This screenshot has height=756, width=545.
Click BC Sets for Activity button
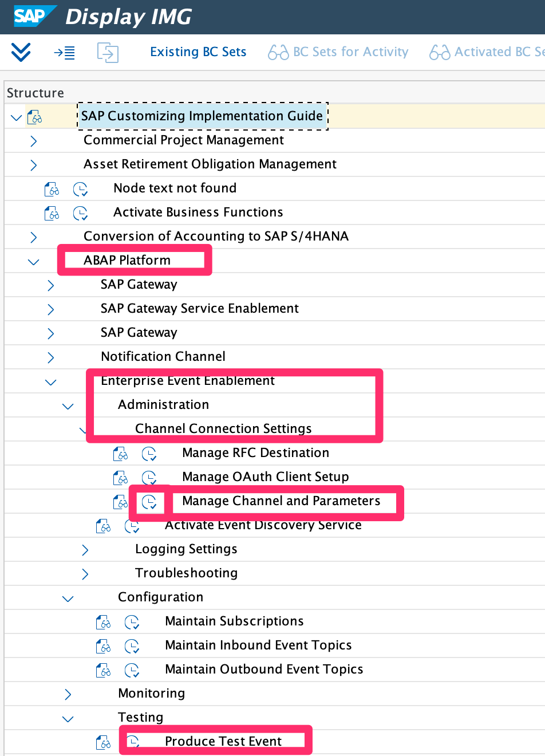[338, 52]
